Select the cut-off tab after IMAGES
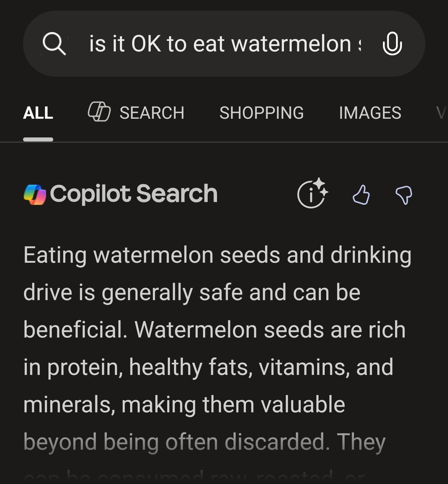This screenshot has width=448, height=484. [441, 113]
